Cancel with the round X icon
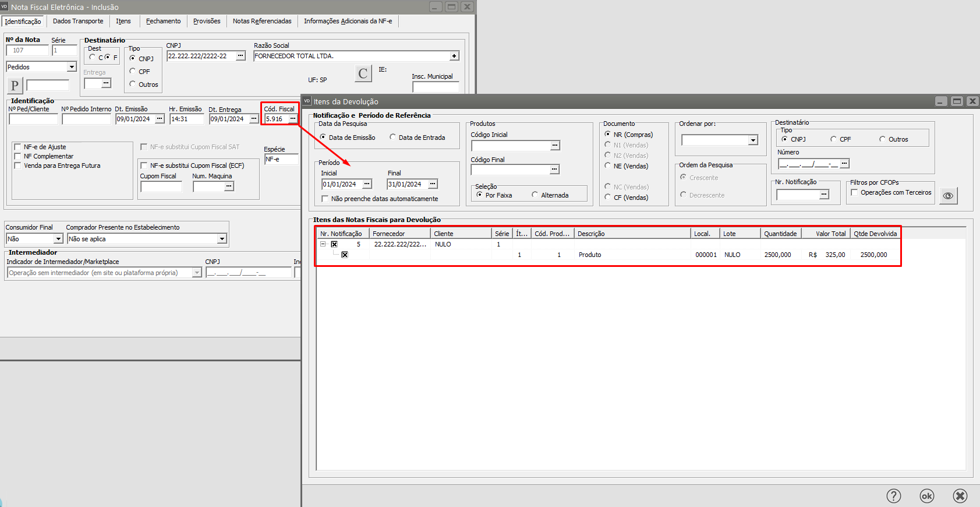The height and width of the screenshot is (507, 980). click(960, 496)
